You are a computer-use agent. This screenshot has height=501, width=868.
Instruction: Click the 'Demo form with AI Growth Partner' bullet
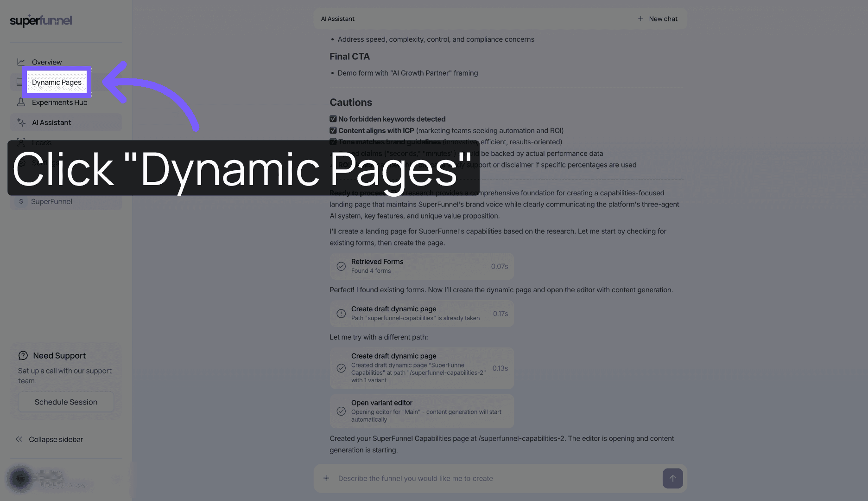408,73
